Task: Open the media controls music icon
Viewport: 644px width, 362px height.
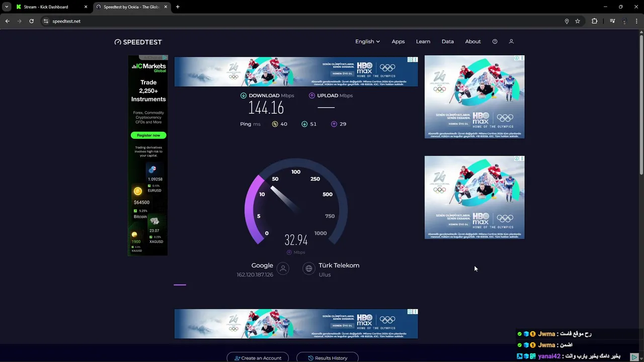Action: pyautogui.click(x=612, y=21)
